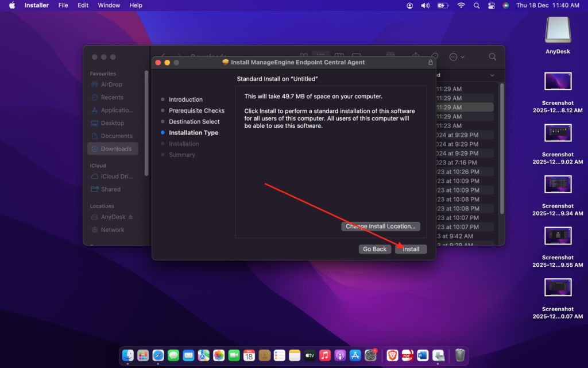Open the volume control in menu bar
Image resolution: width=588 pixels, height=368 pixels.
[x=425, y=5]
